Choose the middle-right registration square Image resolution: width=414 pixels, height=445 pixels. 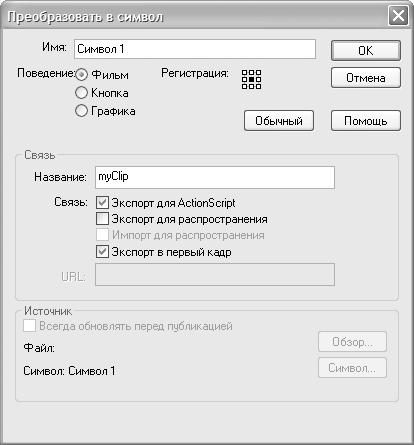258,79
